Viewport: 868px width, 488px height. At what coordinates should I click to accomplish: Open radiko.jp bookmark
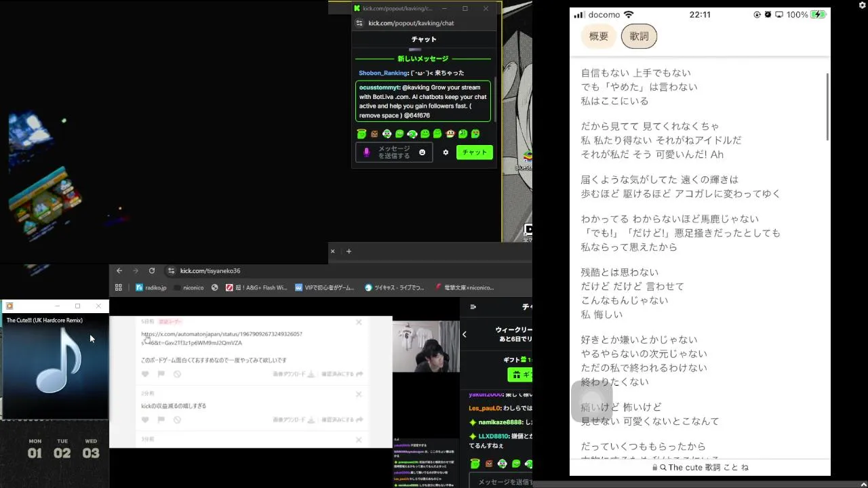point(151,287)
